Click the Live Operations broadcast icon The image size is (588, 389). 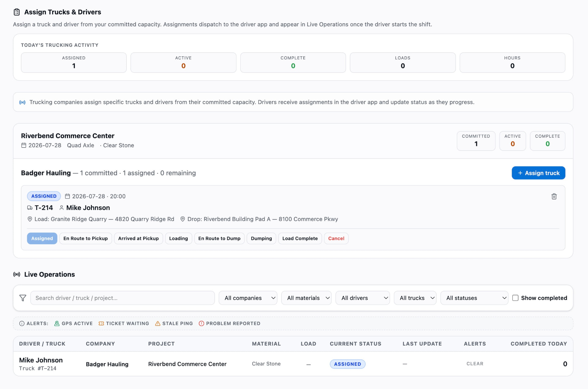pyautogui.click(x=17, y=275)
